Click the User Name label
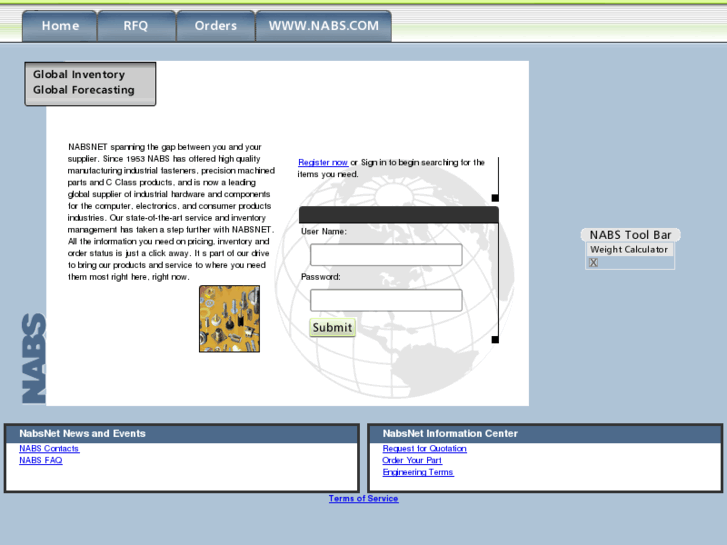The image size is (727, 545). [x=324, y=231]
